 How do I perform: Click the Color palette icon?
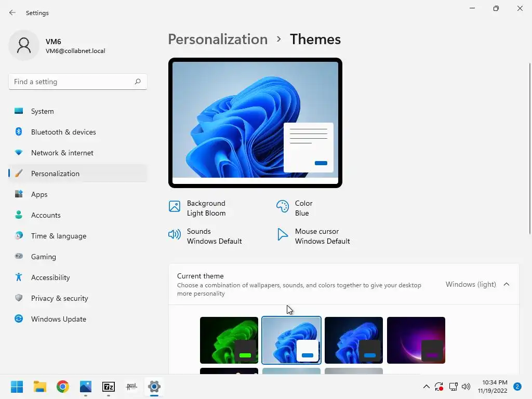(282, 206)
